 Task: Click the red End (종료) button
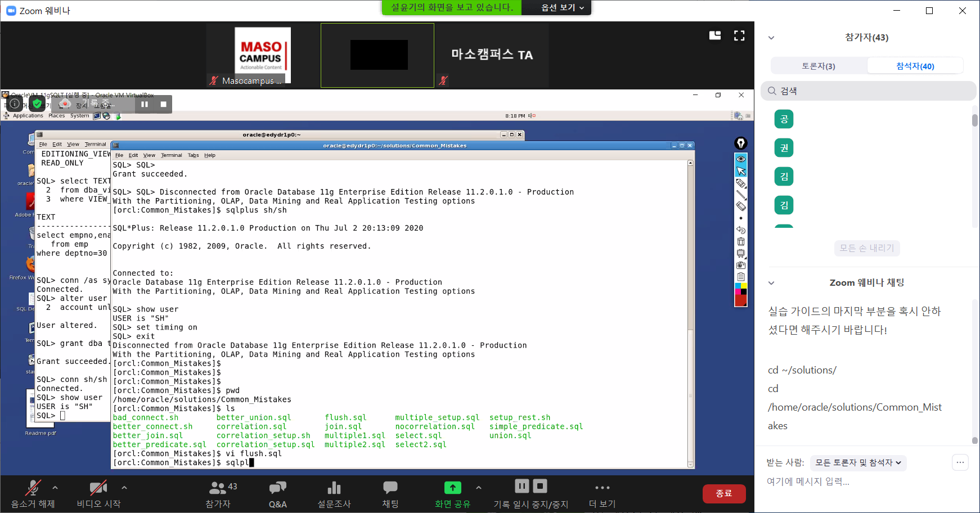tap(723, 493)
